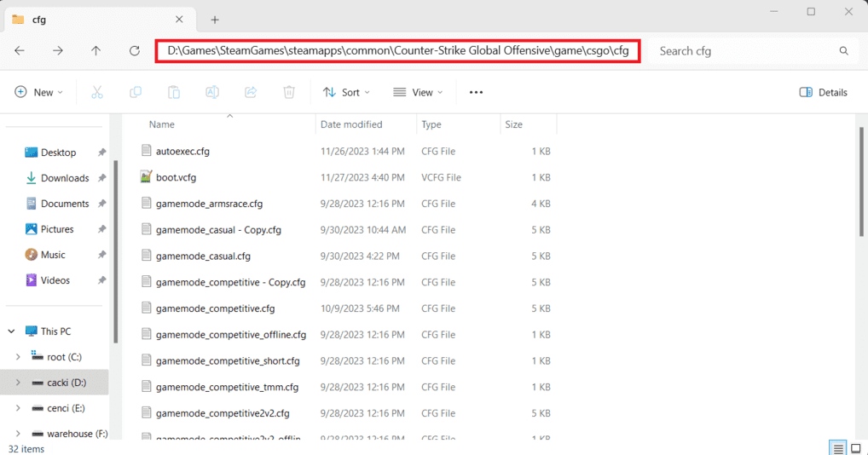Refresh the cfg folder view
868x455 pixels.
tap(135, 51)
